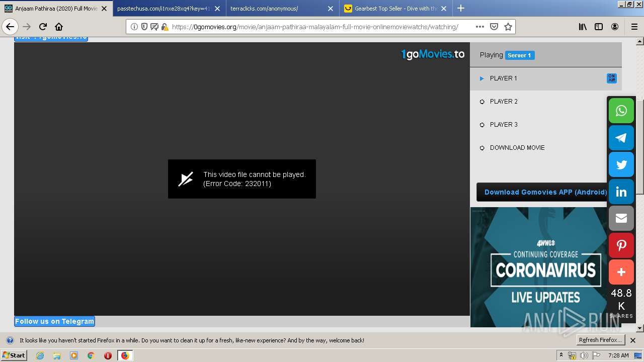Click the forward navigation arrow
The height and width of the screenshot is (362, 644).
(x=27, y=27)
